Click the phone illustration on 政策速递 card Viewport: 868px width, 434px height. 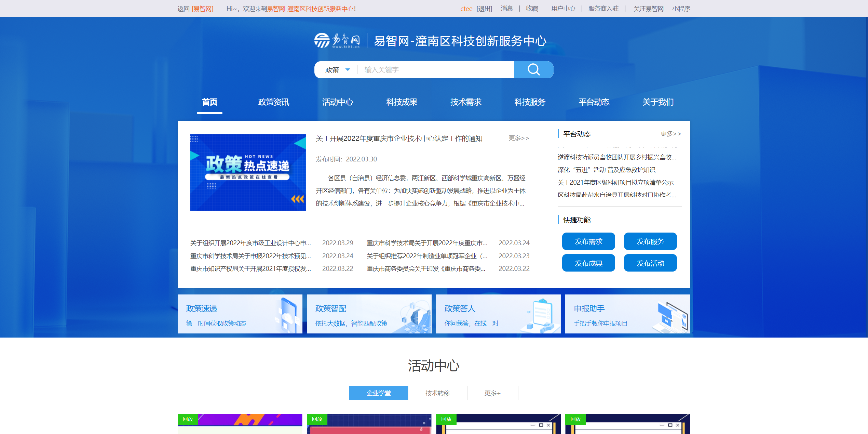287,315
